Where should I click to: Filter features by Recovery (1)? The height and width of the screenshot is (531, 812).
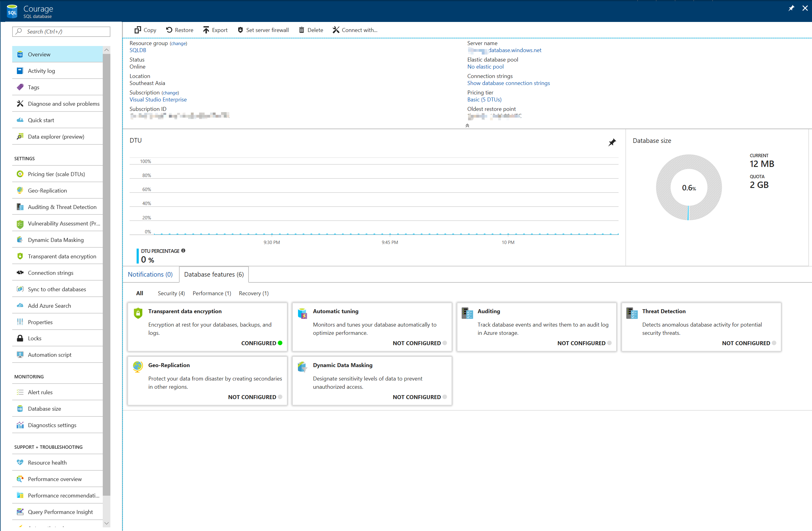coord(254,293)
